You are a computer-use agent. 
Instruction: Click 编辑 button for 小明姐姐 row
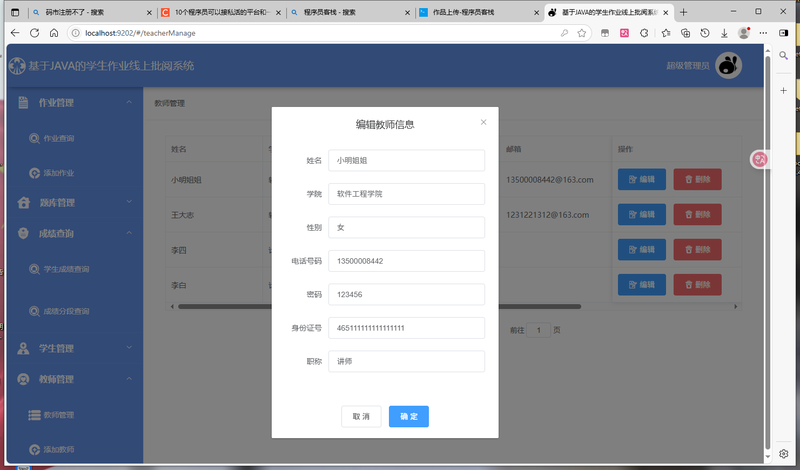point(642,179)
